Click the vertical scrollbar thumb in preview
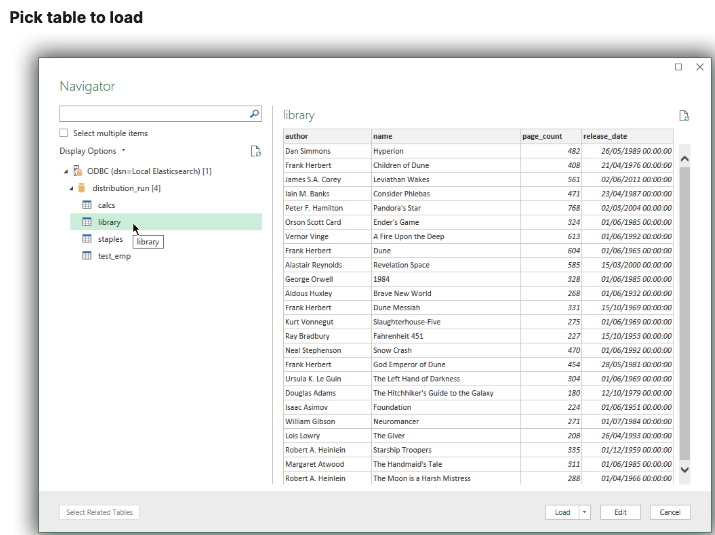The image size is (715, 535). coord(684,313)
